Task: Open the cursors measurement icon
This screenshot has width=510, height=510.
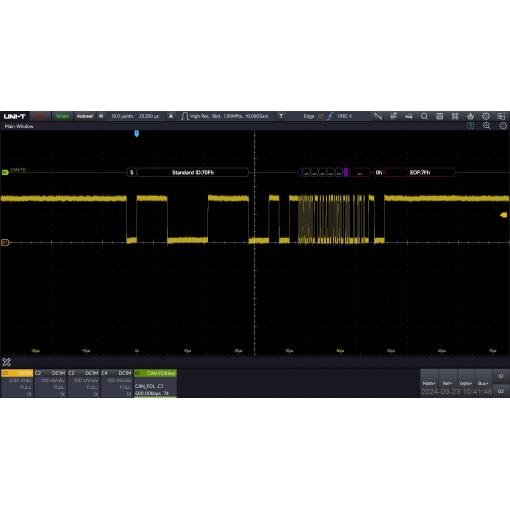Action: pyautogui.click(x=378, y=116)
